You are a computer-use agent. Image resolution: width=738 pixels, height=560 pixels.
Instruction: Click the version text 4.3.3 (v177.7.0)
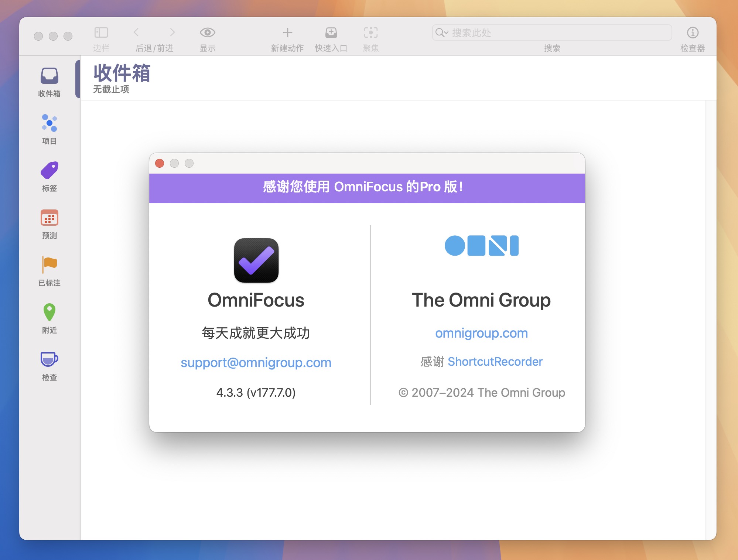(256, 393)
